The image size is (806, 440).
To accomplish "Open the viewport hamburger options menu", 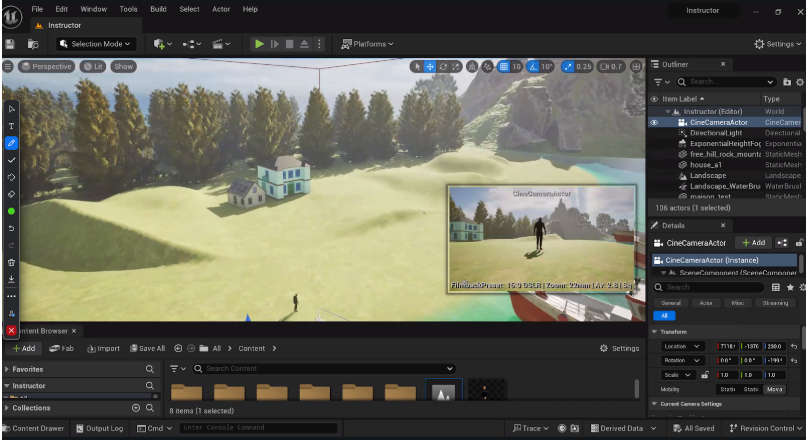I will click(x=8, y=66).
